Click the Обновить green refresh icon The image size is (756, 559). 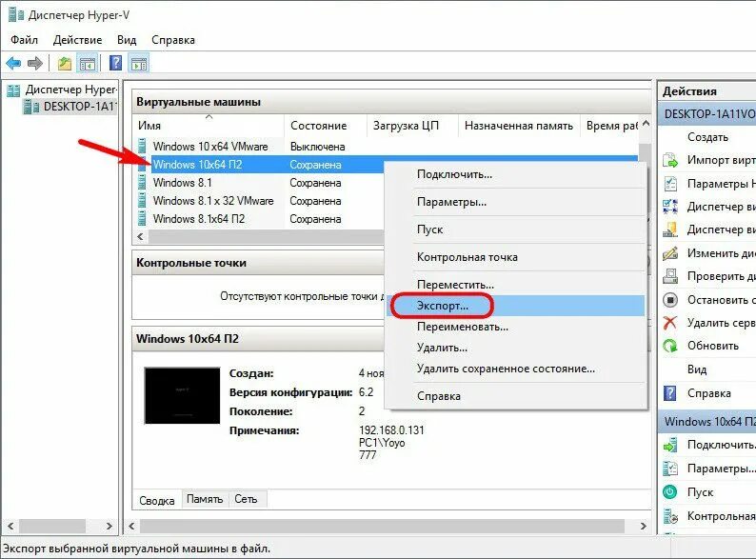(x=670, y=346)
